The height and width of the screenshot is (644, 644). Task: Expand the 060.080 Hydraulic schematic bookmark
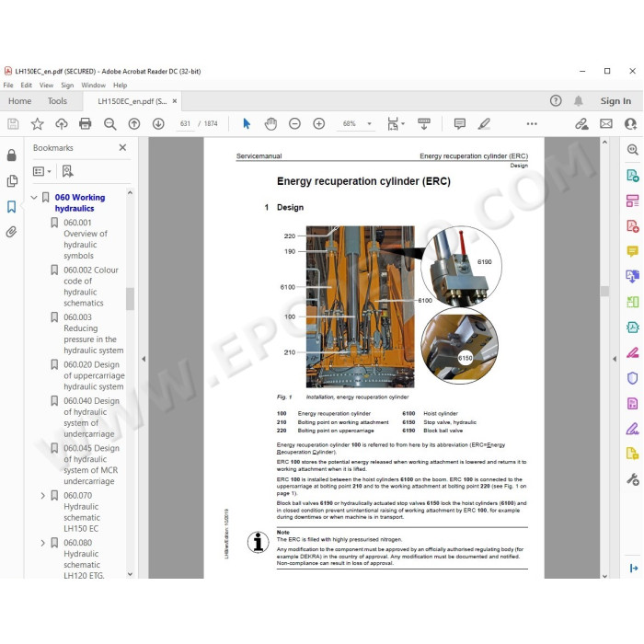coord(42,543)
